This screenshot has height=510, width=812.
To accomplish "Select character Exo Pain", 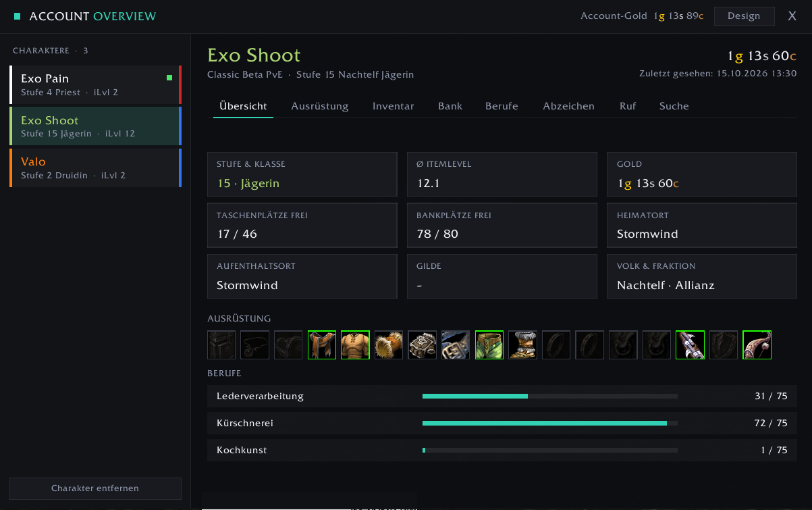I will pos(95,85).
